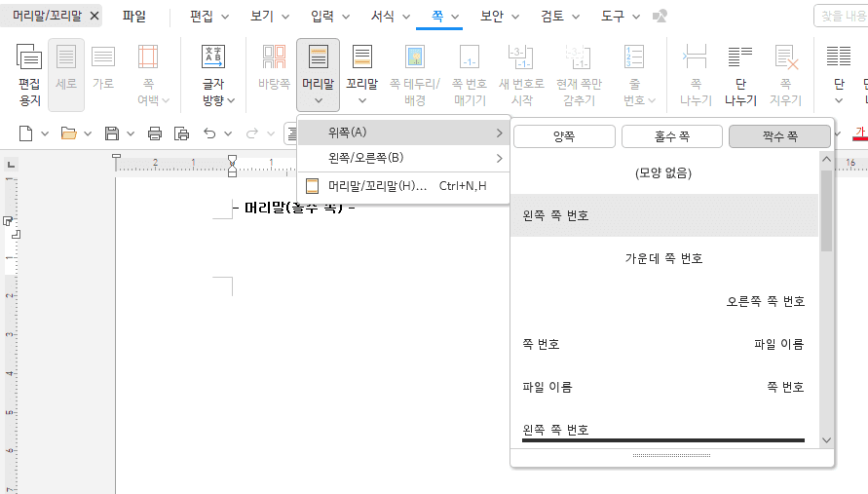Select 세로 portrait orientation

pyautogui.click(x=66, y=75)
